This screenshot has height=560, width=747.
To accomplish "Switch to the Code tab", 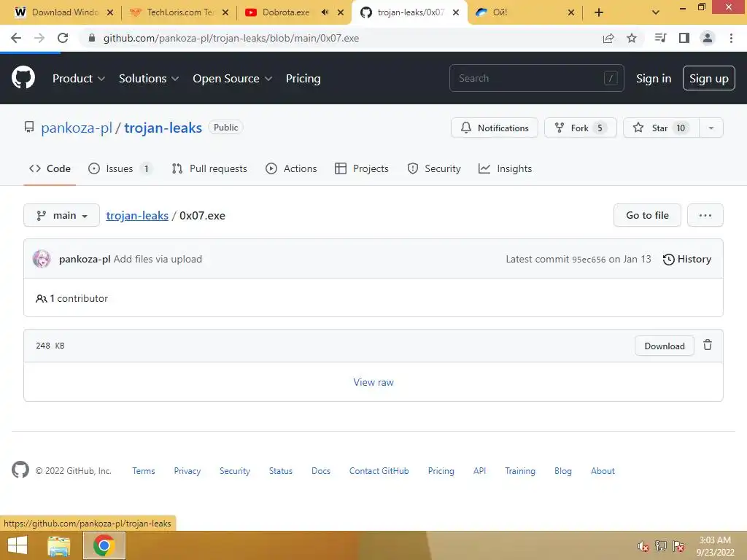I will pos(50,168).
